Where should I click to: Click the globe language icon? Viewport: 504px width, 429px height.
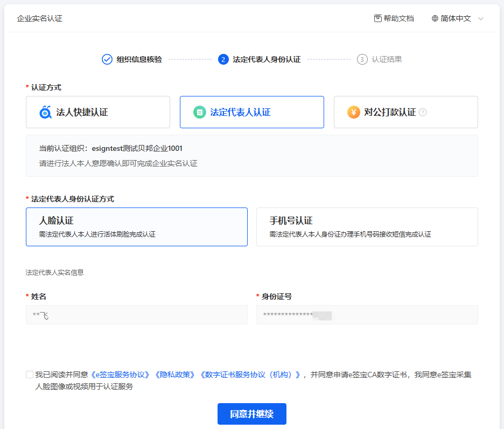point(435,18)
